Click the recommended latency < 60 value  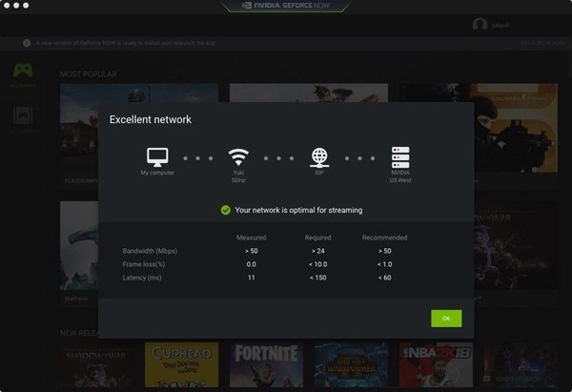[x=384, y=278]
